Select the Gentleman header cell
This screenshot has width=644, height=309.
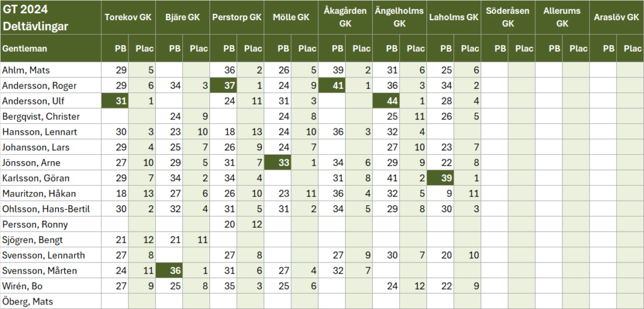(51, 48)
